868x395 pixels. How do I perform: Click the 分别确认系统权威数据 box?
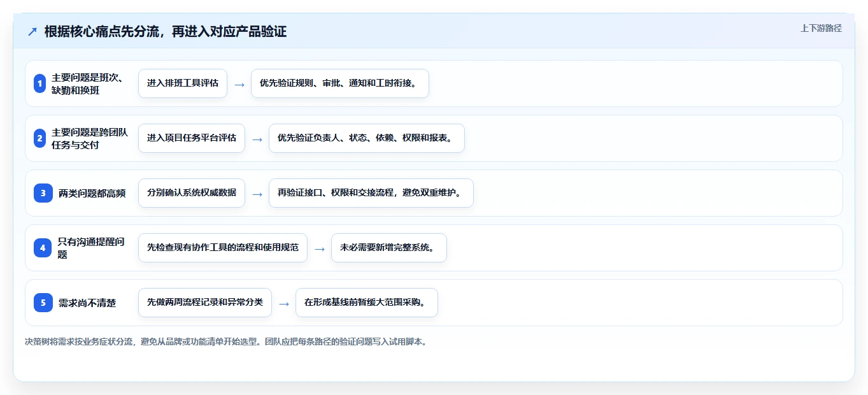click(192, 193)
